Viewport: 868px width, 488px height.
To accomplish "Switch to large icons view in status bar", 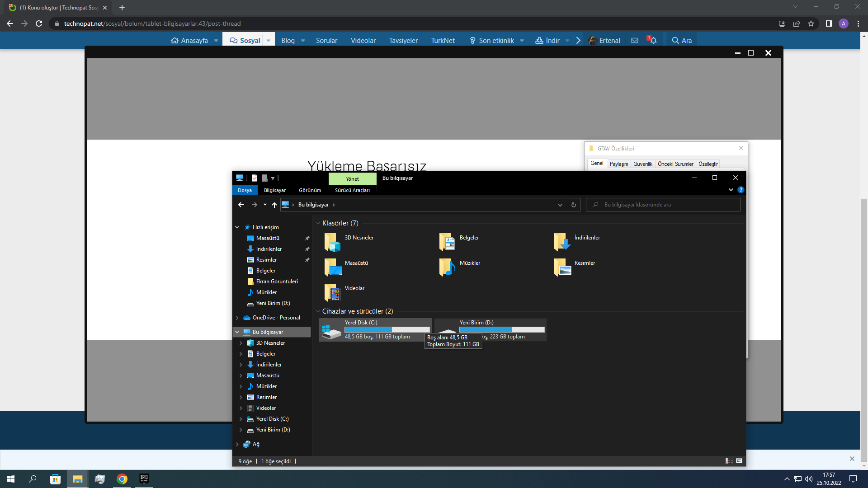I will [739, 461].
